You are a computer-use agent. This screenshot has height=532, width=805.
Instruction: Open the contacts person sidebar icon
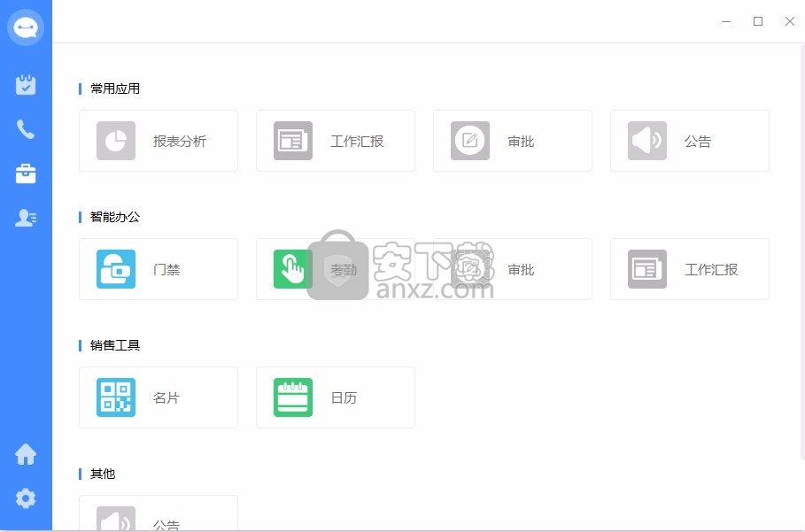click(26, 218)
